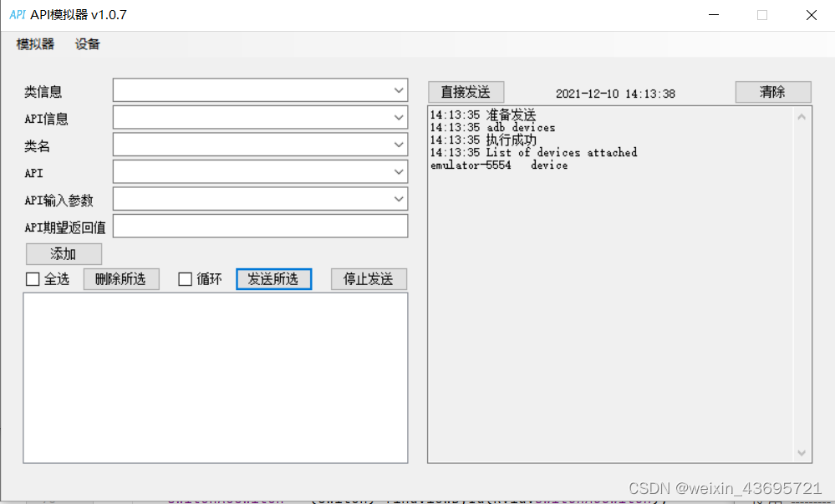The height and width of the screenshot is (504, 835).
Task: Close the API模拟器 window
Action: pos(811,15)
